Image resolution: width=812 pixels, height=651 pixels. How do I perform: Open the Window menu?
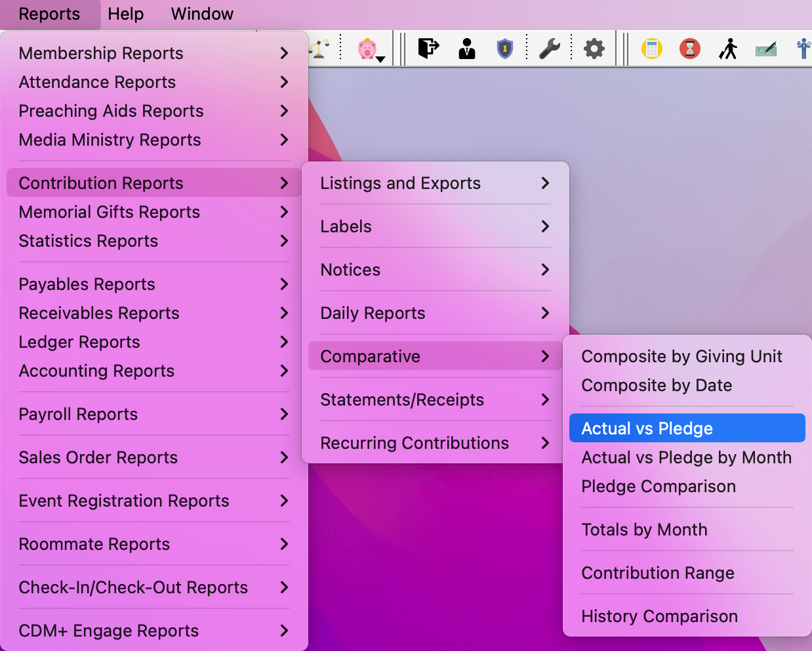202,14
